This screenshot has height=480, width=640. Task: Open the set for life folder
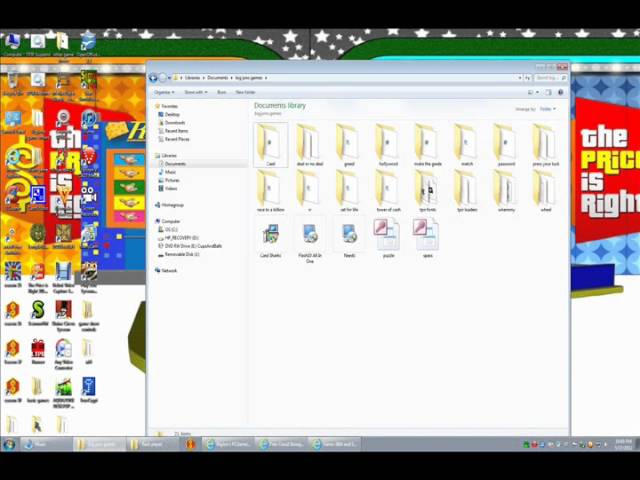click(349, 191)
